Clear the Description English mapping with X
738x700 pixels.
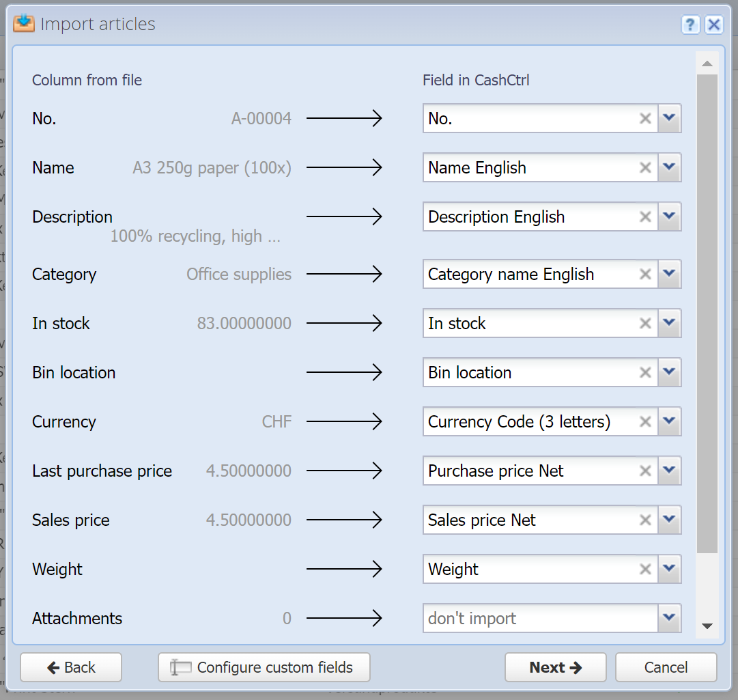click(645, 217)
